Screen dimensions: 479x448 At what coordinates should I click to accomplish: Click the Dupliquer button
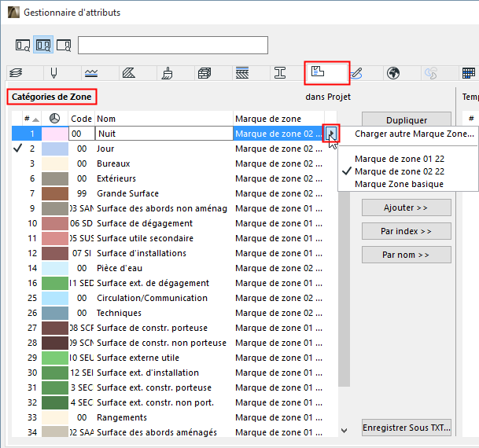click(407, 119)
